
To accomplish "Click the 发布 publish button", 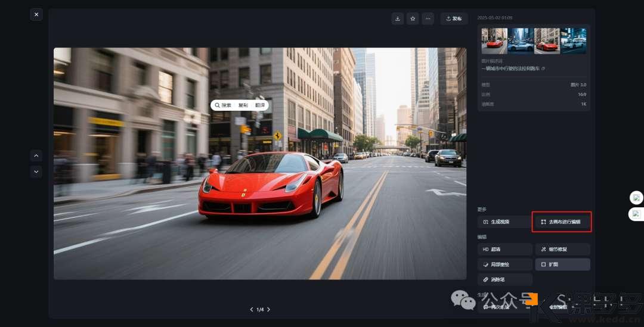I will coord(454,18).
